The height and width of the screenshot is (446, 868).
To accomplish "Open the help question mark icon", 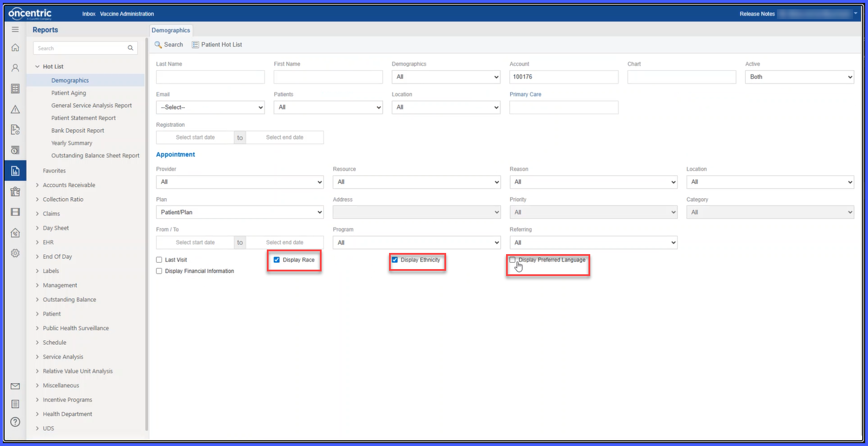I will click(x=16, y=422).
